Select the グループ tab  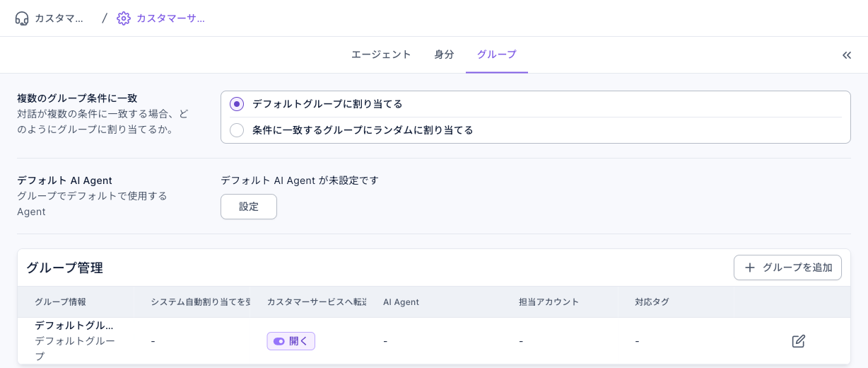(497, 54)
